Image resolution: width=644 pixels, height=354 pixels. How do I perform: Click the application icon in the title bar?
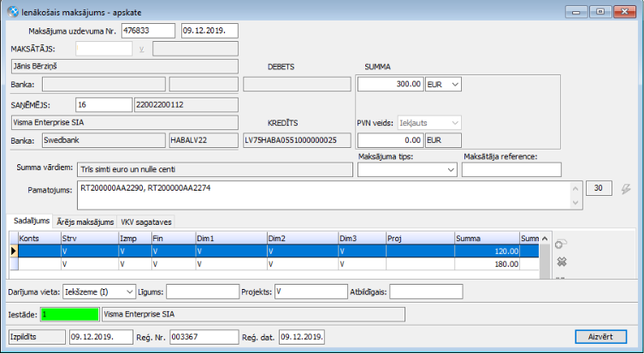(x=14, y=12)
